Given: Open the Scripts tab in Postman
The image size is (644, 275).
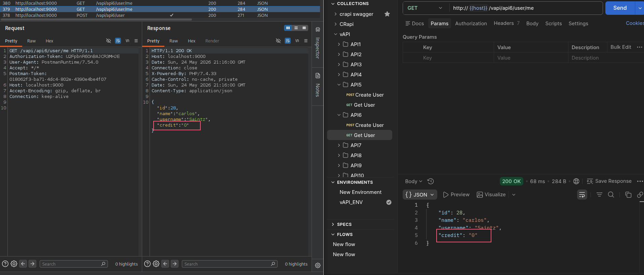Looking at the screenshot, I should tap(553, 24).
